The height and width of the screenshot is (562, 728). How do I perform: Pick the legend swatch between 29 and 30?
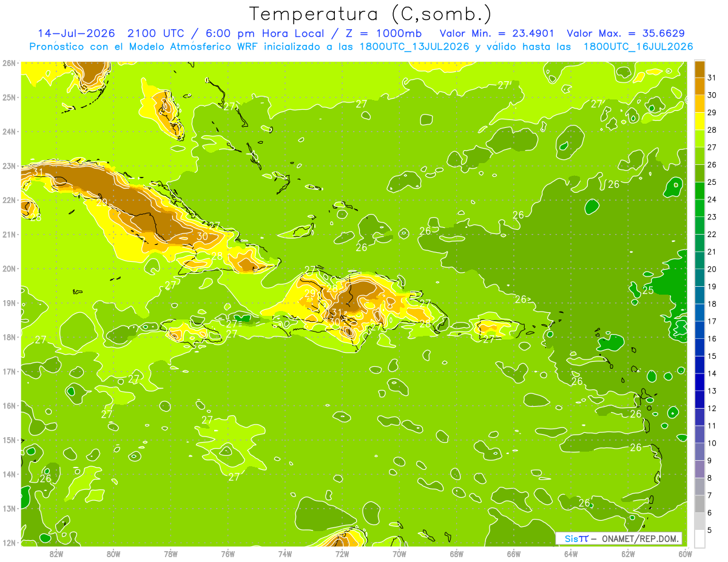click(699, 104)
